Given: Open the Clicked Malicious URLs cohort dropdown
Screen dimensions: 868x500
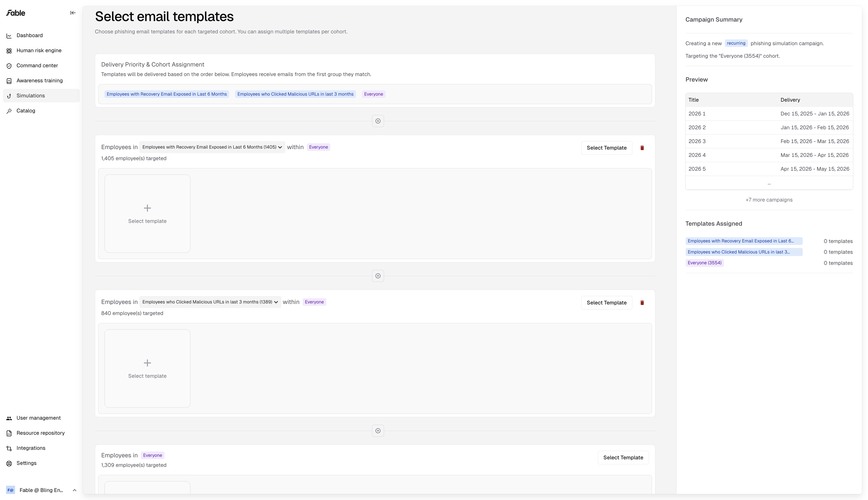Looking at the screenshot, I should click(210, 302).
